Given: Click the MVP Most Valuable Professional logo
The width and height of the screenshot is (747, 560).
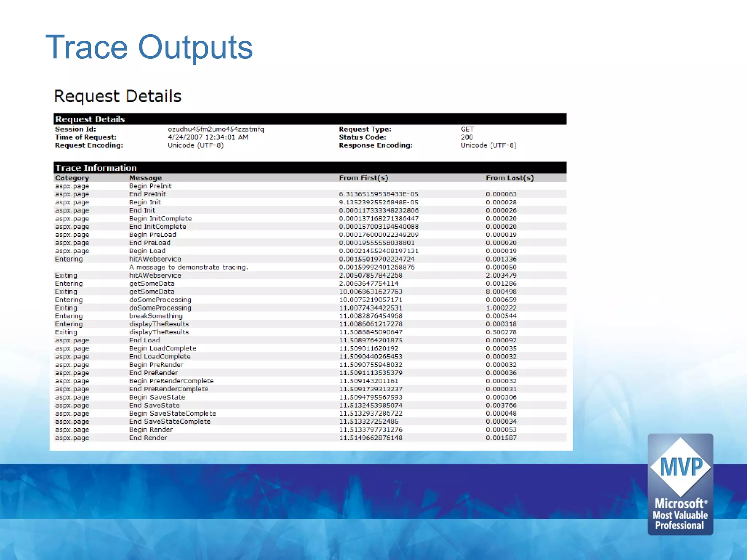Looking at the screenshot, I should tap(680, 484).
